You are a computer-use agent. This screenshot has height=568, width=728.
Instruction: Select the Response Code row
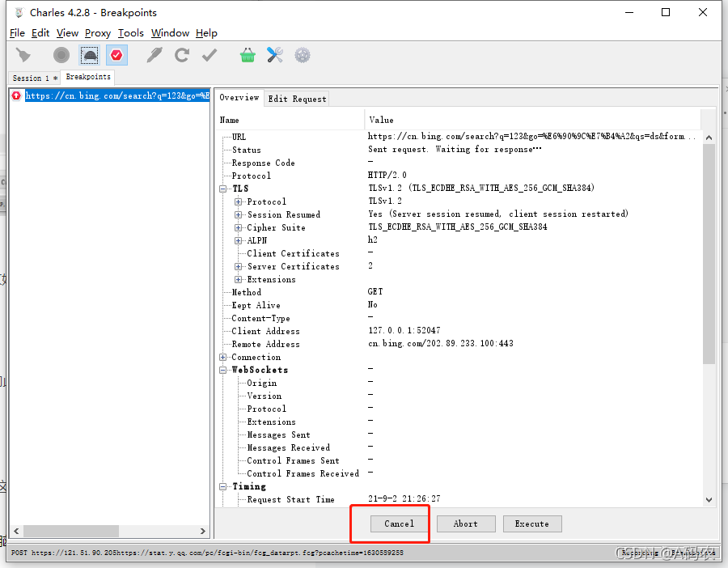point(459,163)
